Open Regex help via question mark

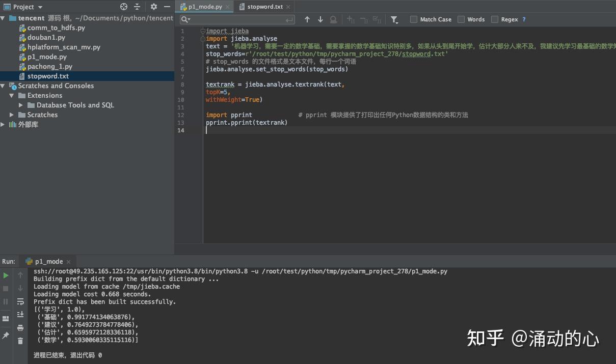(525, 19)
